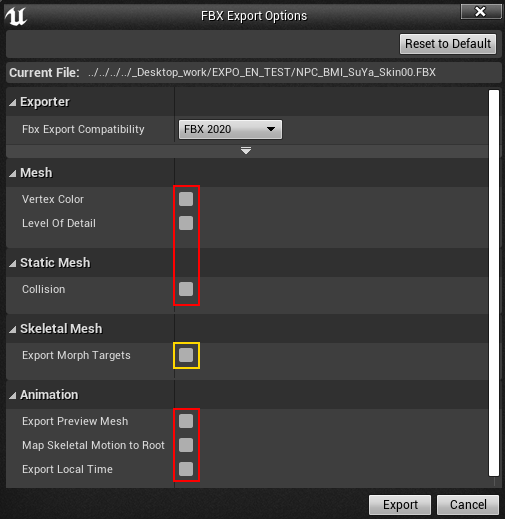Click the Export button
The height and width of the screenshot is (519, 505).
pos(400,505)
